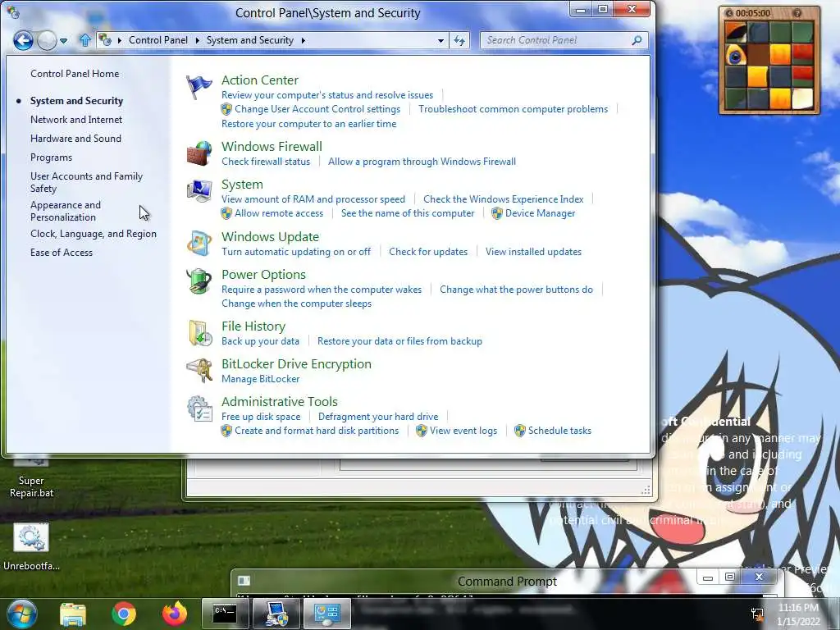Screen dimensions: 840x630
Task: Open the Power Options battery icon
Action: tap(199, 281)
